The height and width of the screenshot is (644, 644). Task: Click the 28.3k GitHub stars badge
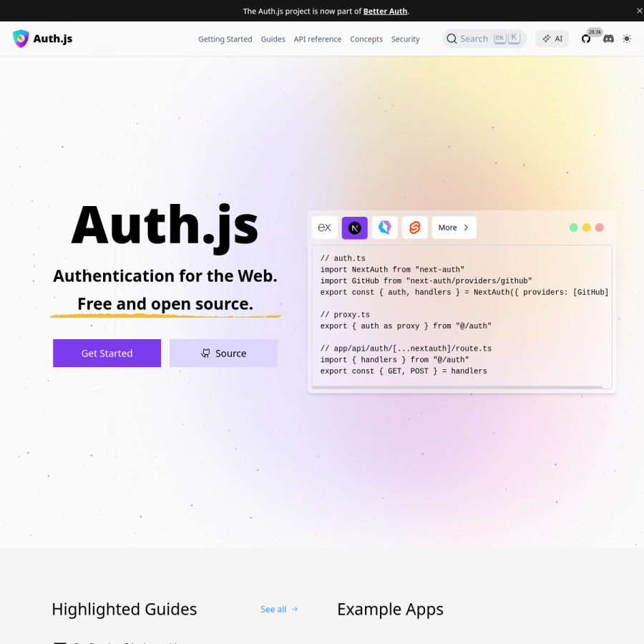point(595,32)
